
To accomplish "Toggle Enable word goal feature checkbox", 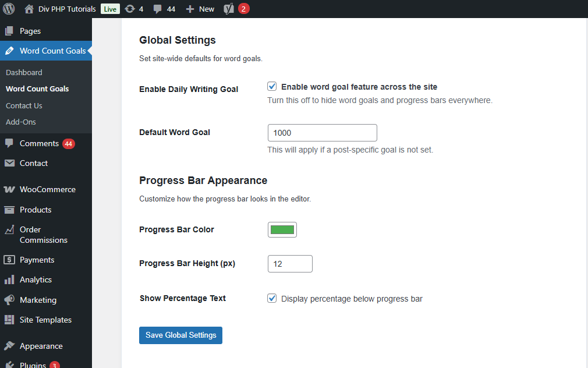I will (x=272, y=86).
